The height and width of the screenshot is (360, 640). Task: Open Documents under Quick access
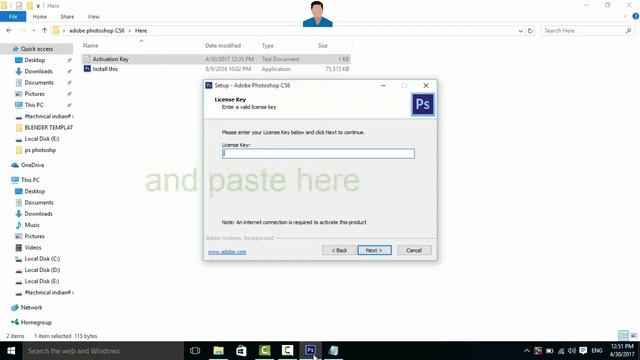(x=39, y=82)
